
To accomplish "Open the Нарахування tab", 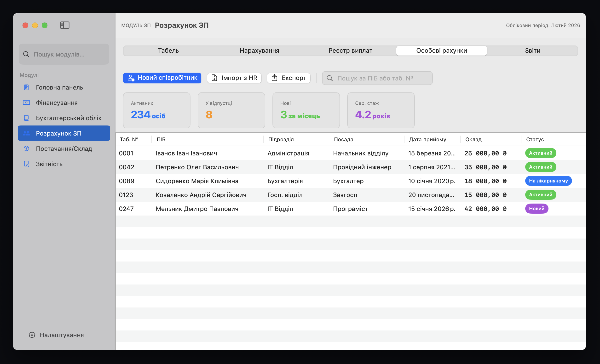I will point(259,51).
